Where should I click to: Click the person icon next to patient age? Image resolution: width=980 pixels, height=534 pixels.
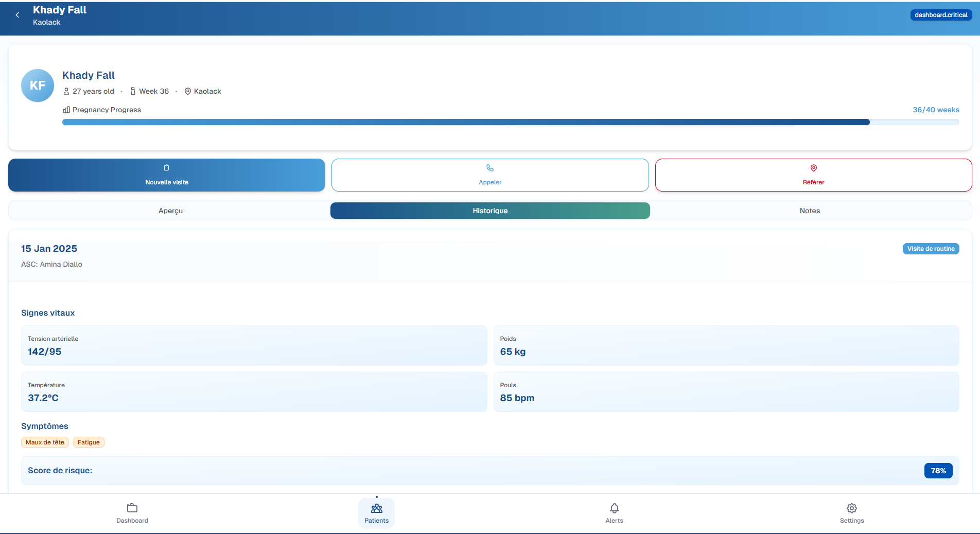point(66,91)
